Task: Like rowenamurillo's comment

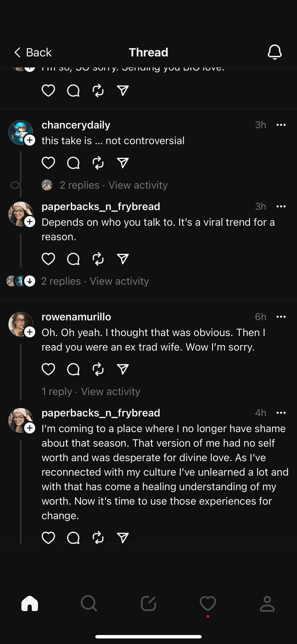Action: click(x=48, y=369)
